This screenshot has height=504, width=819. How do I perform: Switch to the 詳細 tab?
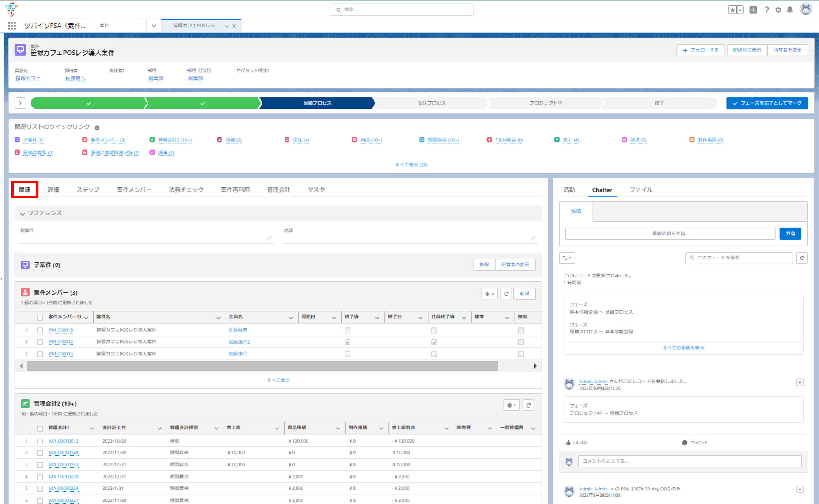point(53,190)
